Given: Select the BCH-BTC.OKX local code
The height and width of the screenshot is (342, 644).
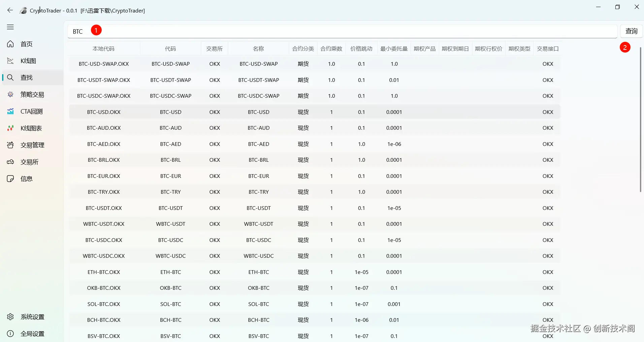Looking at the screenshot, I should point(104,320).
